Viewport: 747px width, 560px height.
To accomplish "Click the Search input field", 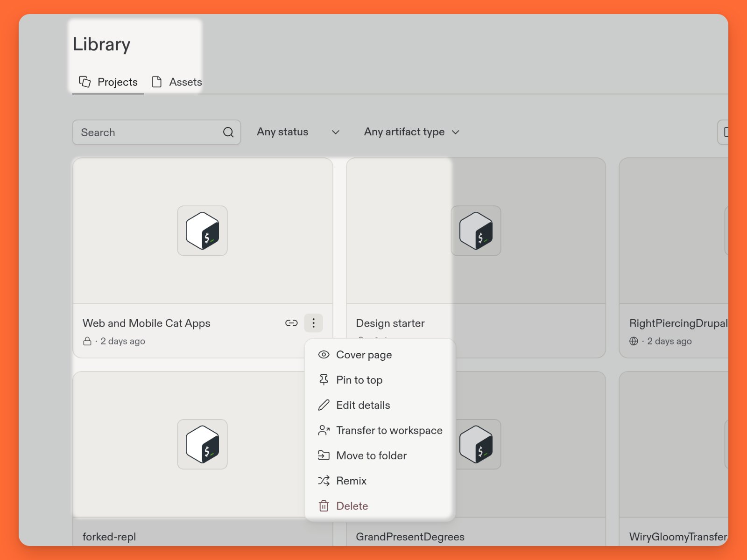I will [156, 133].
